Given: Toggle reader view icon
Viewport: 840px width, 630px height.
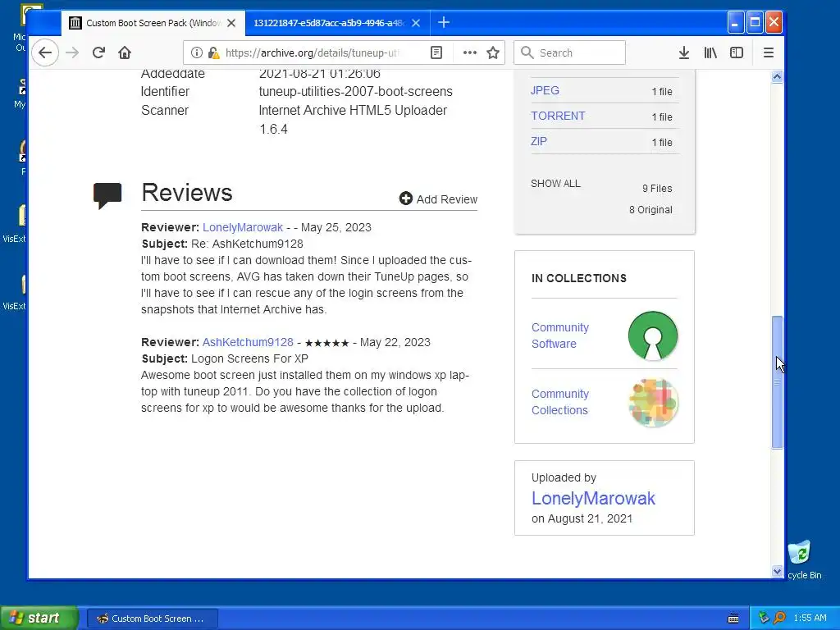Looking at the screenshot, I should tap(436, 52).
